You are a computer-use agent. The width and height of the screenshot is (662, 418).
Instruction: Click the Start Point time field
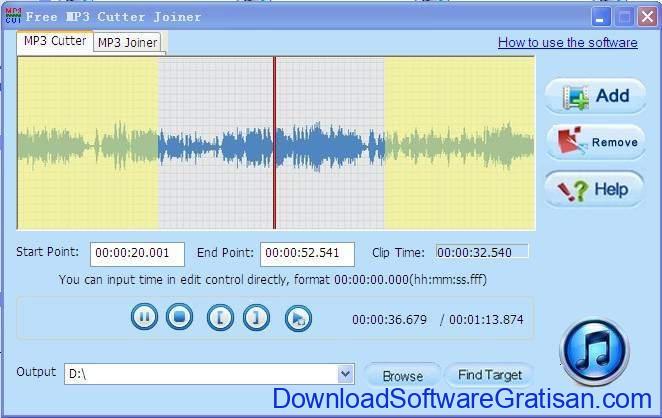coord(137,254)
